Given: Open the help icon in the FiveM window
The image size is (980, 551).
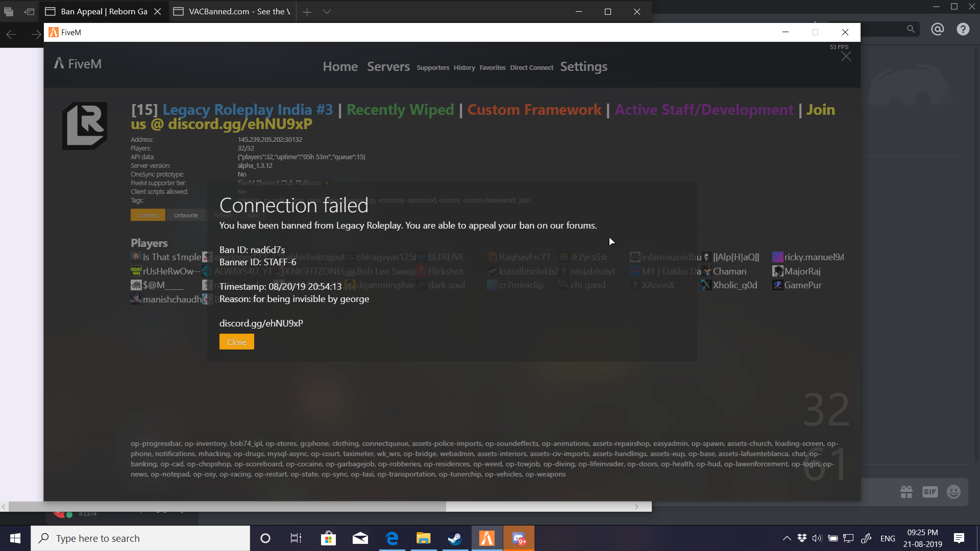Looking at the screenshot, I should click(x=964, y=29).
